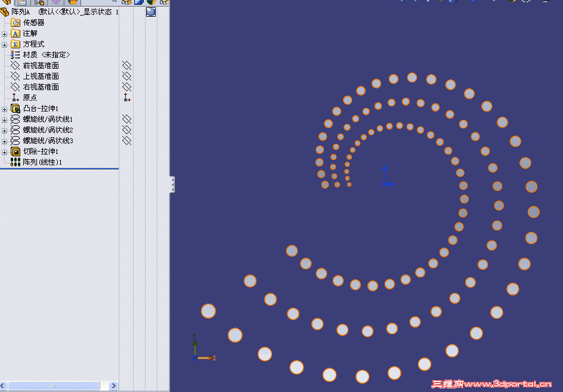563x392 pixels.
Task: Click the horizontal scrollbar thumb
Action: (54, 386)
